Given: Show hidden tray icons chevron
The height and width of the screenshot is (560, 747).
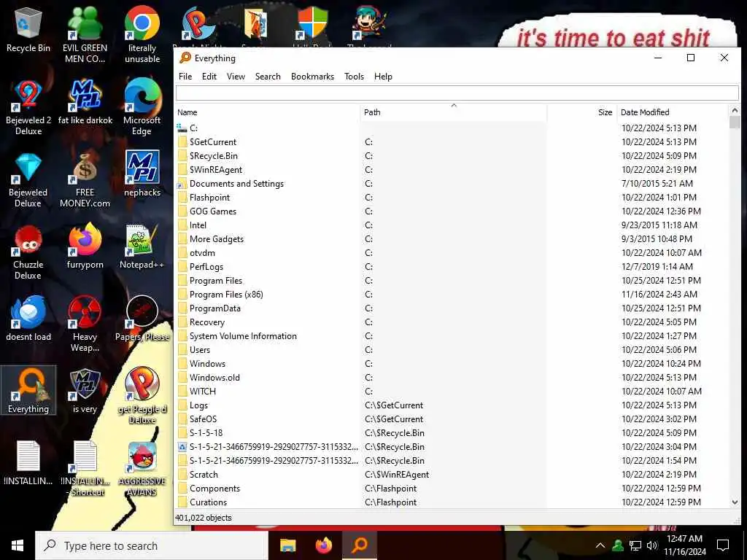Looking at the screenshot, I should click(x=600, y=545).
